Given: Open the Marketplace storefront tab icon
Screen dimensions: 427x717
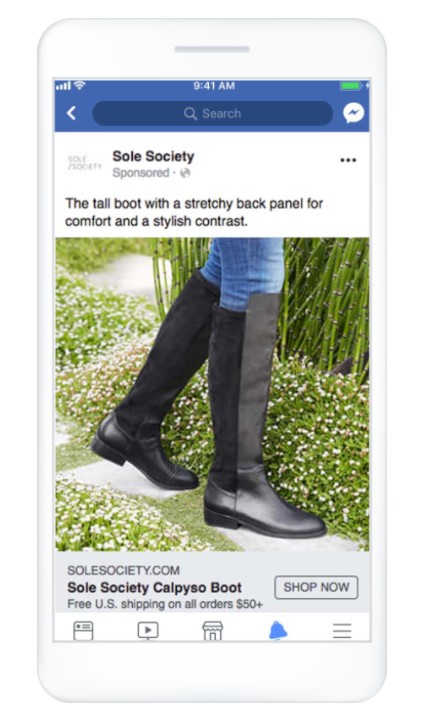Looking at the screenshot, I should [x=213, y=631].
